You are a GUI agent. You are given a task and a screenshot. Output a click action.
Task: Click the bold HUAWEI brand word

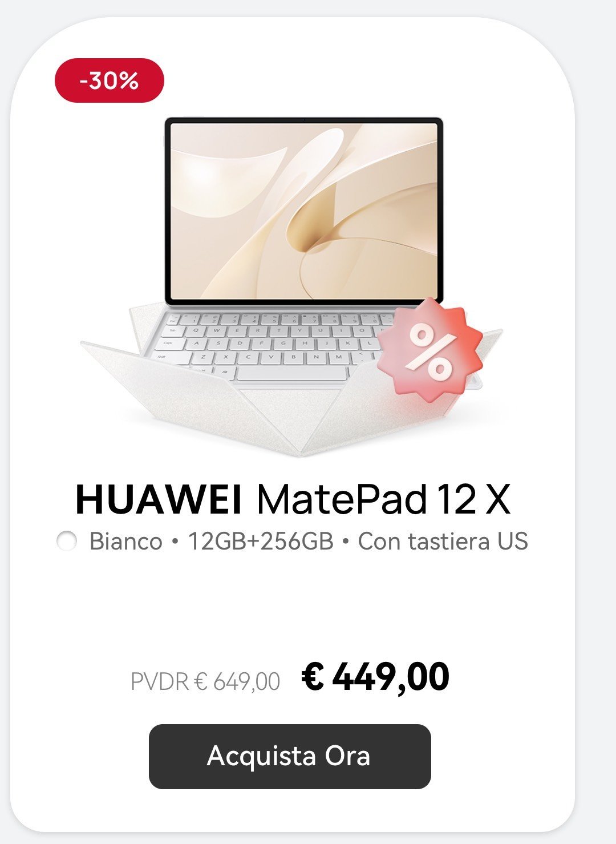pos(159,499)
